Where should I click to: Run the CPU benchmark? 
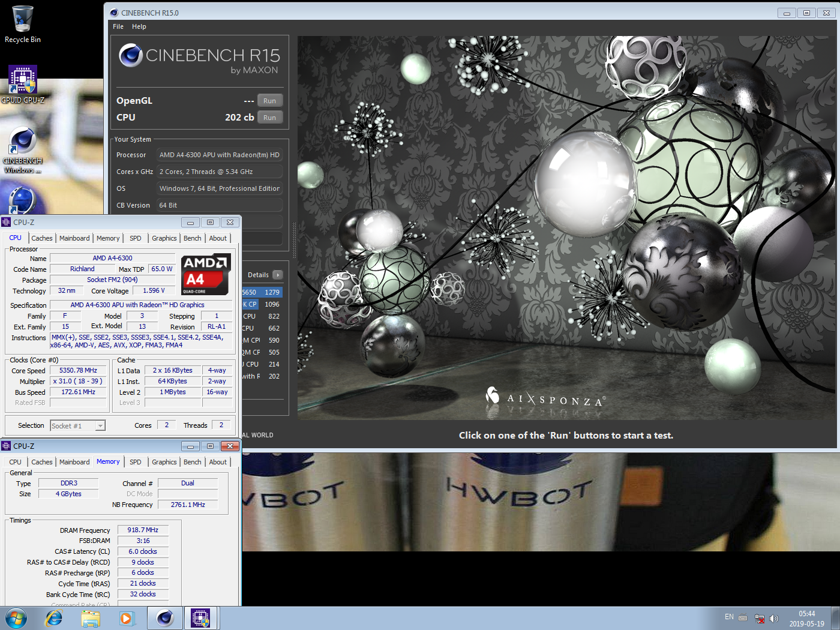pyautogui.click(x=270, y=118)
